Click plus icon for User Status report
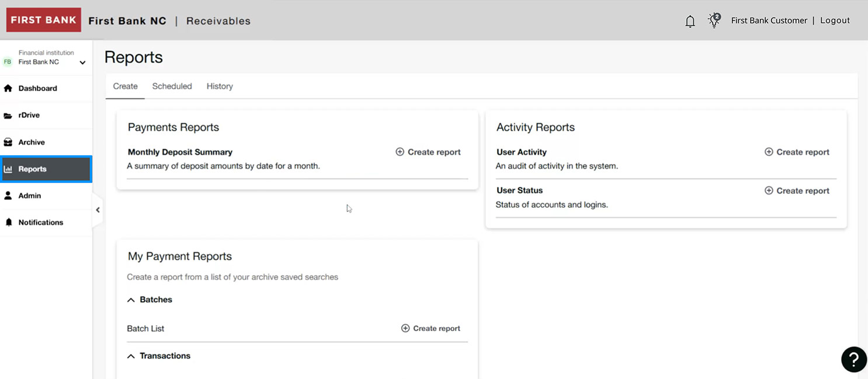 click(769, 190)
